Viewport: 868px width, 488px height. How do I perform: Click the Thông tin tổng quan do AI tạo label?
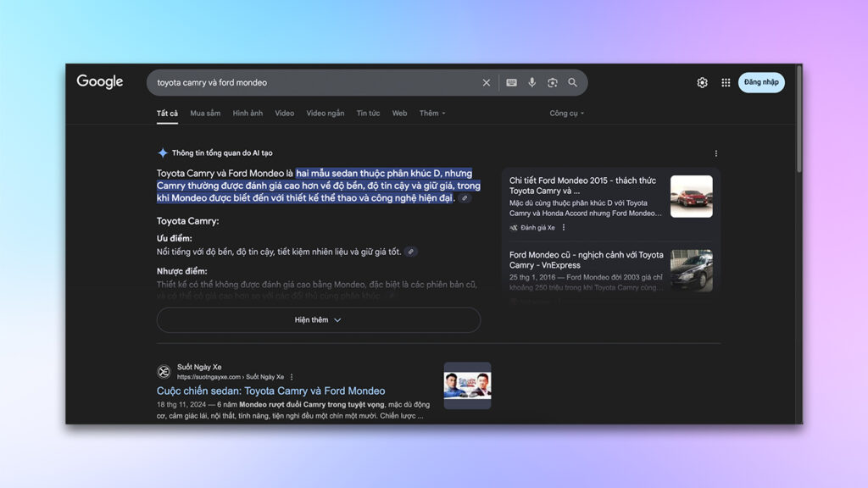(x=222, y=152)
